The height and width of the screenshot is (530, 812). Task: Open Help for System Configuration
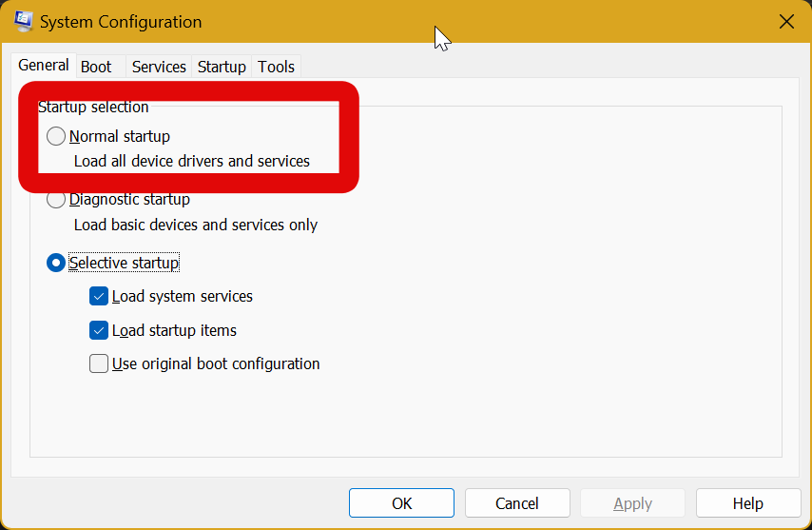[x=747, y=503]
